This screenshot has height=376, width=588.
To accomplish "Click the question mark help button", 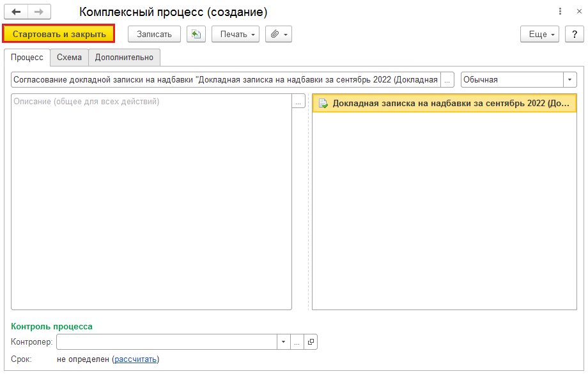I will pyautogui.click(x=575, y=34).
